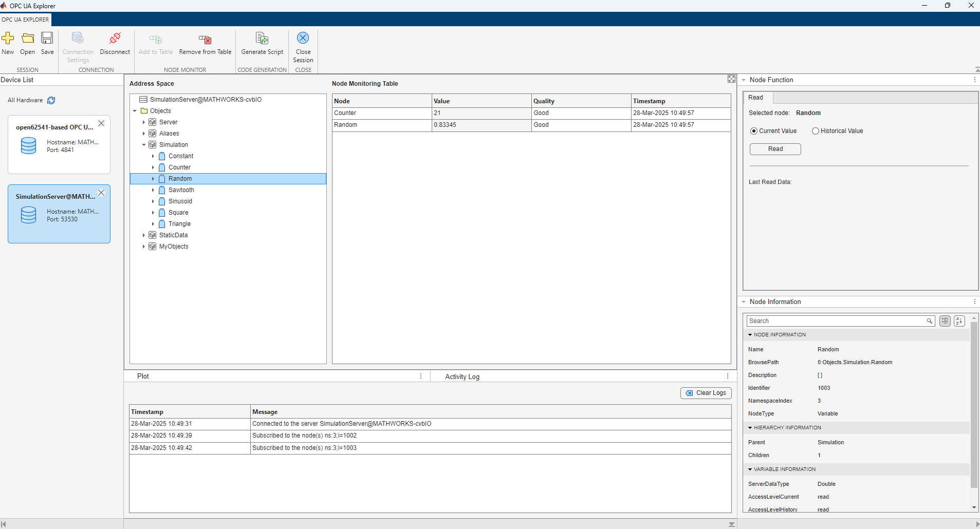Click the Read button
The image size is (980, 529).
point(774,149)
